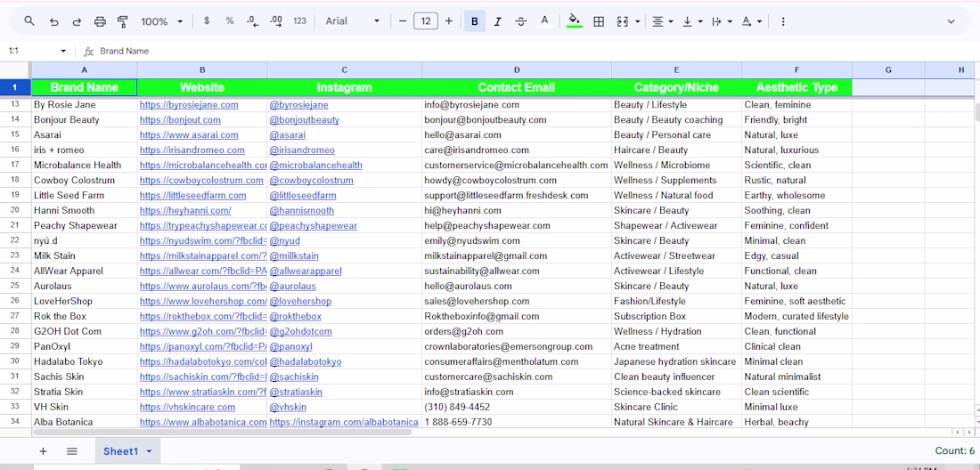980x470 pixels.
Task: Toggle strikethrough formatting
Action: pos(520,21)
